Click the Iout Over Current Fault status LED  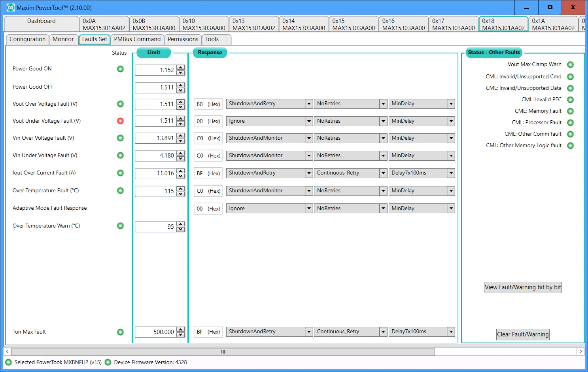click(120, 173)
